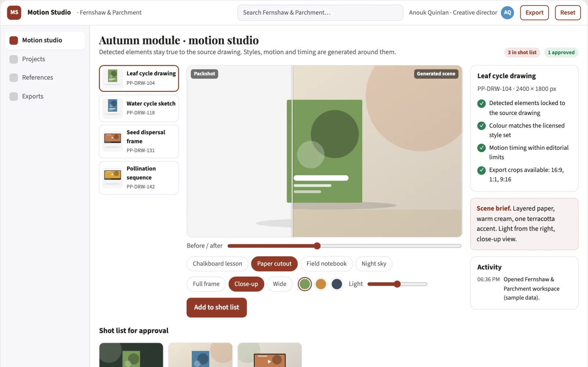
Task: Click the green drawing in the preview
Action: [325, 151]
